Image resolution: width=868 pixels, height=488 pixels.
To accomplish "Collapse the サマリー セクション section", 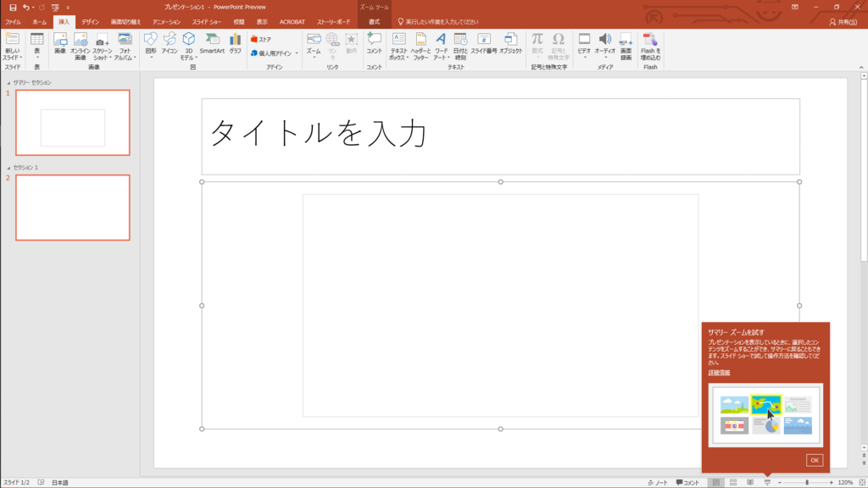I will (x=8, y=83).
